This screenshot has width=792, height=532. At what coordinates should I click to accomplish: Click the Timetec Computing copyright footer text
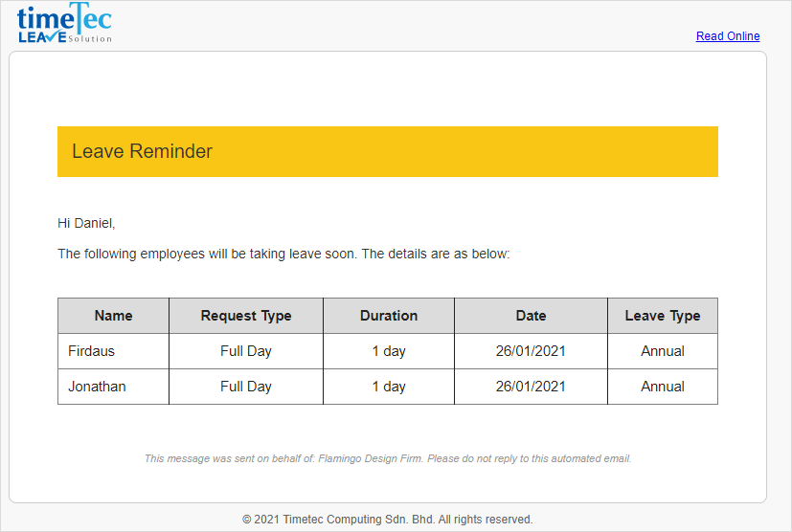click(387, 520)
